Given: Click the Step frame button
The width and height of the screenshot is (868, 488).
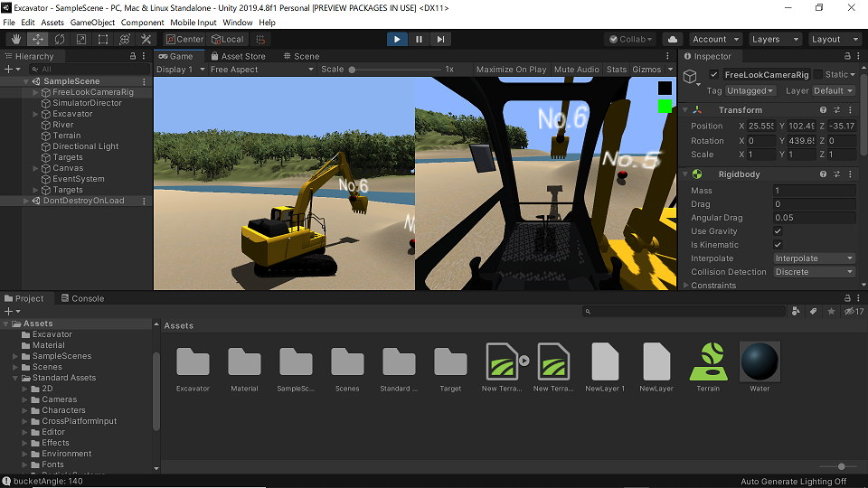Looking at the screenshot, I should (x=440, y=39).
